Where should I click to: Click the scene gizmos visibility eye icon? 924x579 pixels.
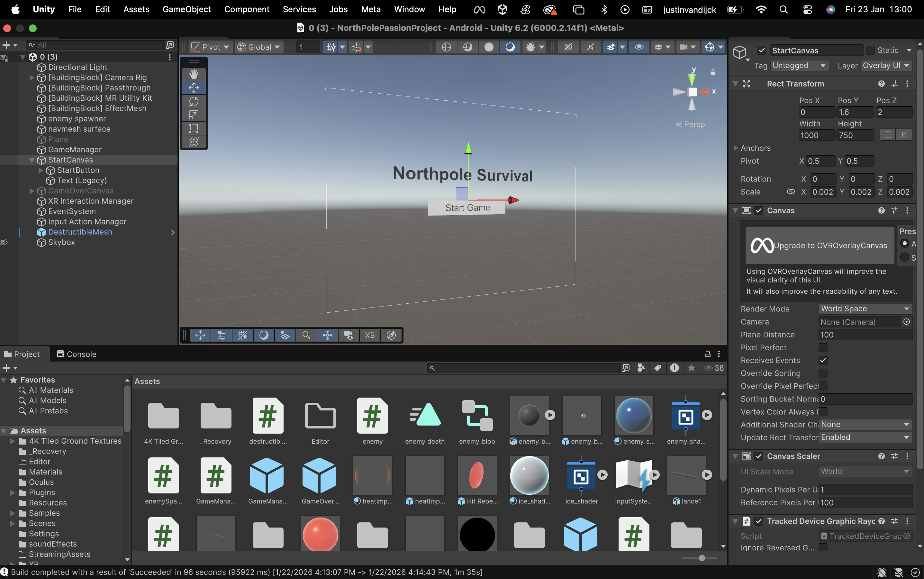click(x=639, y=47)
